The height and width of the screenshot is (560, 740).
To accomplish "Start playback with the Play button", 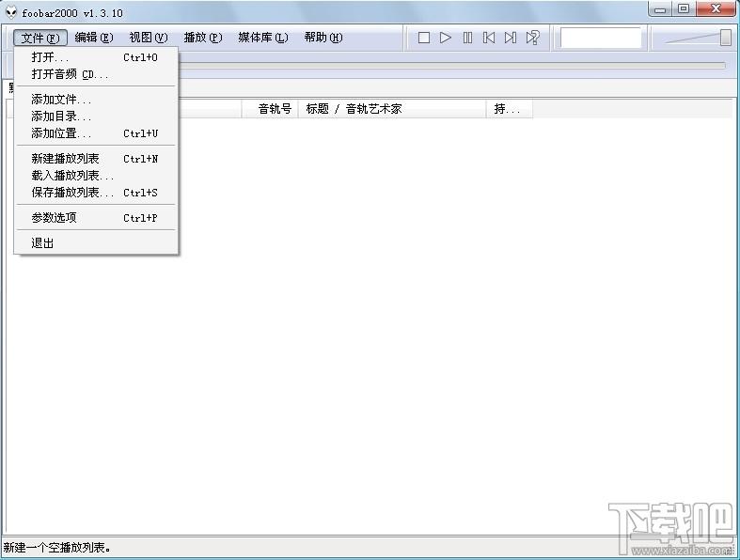I will coord(445,38).
